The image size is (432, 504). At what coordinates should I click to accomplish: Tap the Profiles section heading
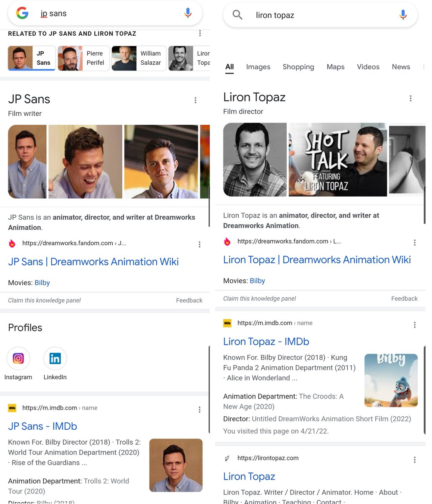pos(25,328)
